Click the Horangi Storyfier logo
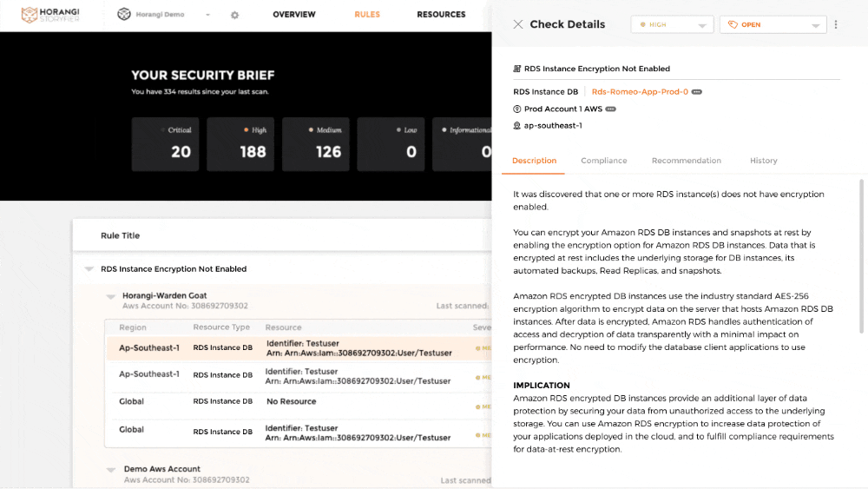Screen dimensions: 868x489 coord(50,15)
